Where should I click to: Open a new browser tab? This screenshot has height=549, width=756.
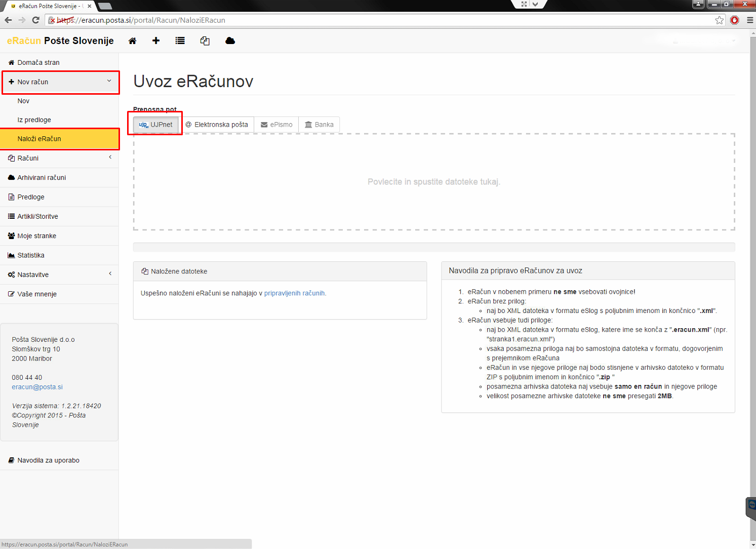click(105, 6)
